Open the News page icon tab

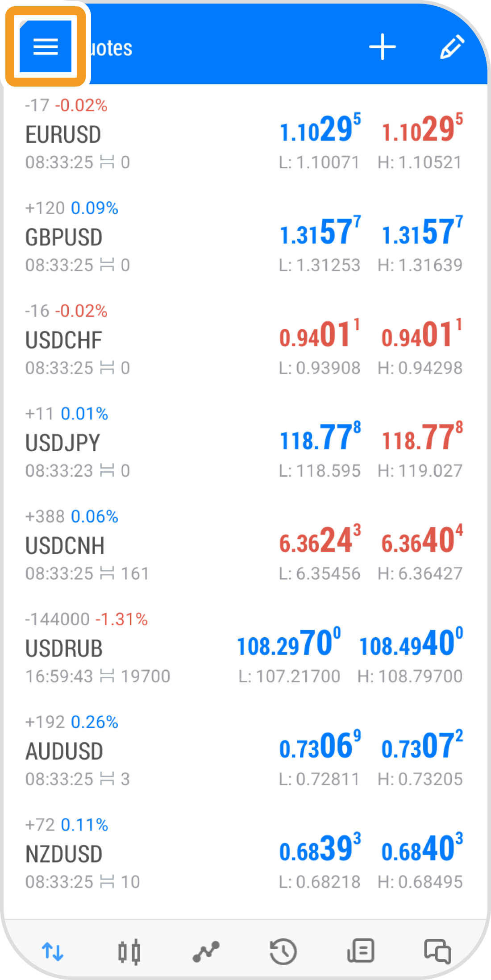coord(360,951)
